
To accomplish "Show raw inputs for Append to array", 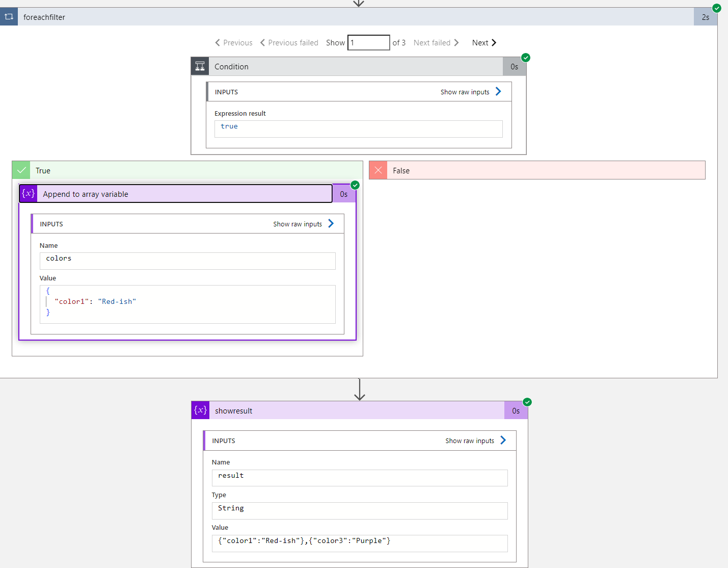I will [303, 224].
